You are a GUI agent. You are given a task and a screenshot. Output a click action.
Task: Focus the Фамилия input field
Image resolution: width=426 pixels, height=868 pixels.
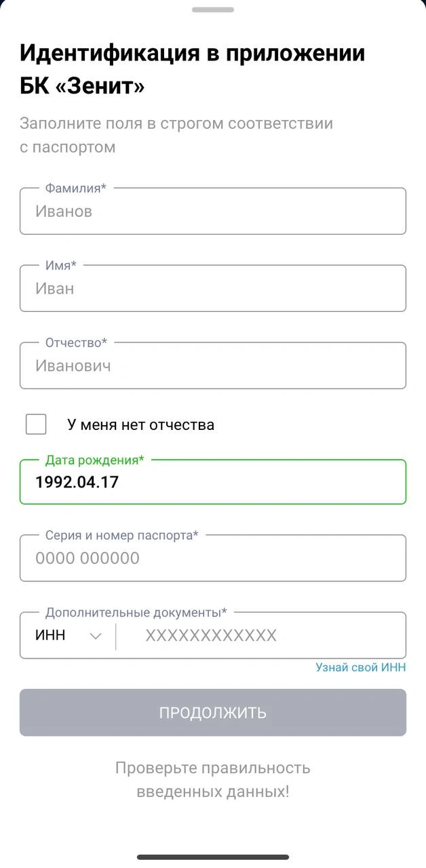point(213,211)
